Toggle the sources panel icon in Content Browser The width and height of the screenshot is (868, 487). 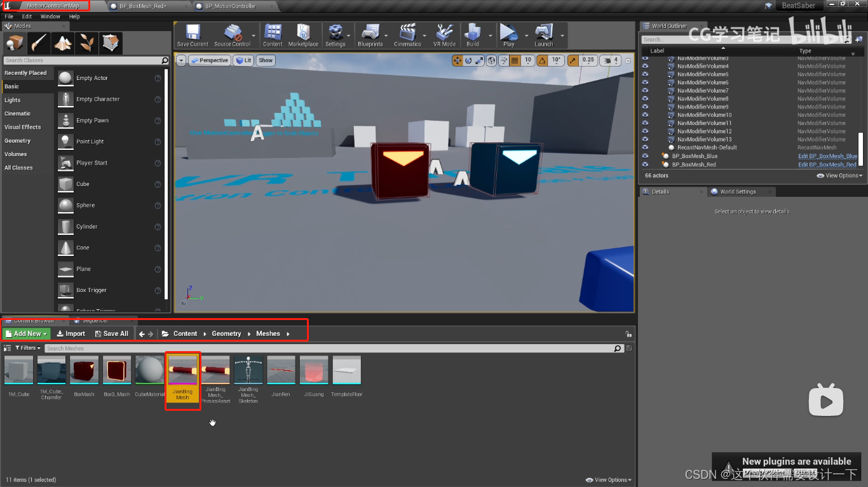tap(8, 348)
